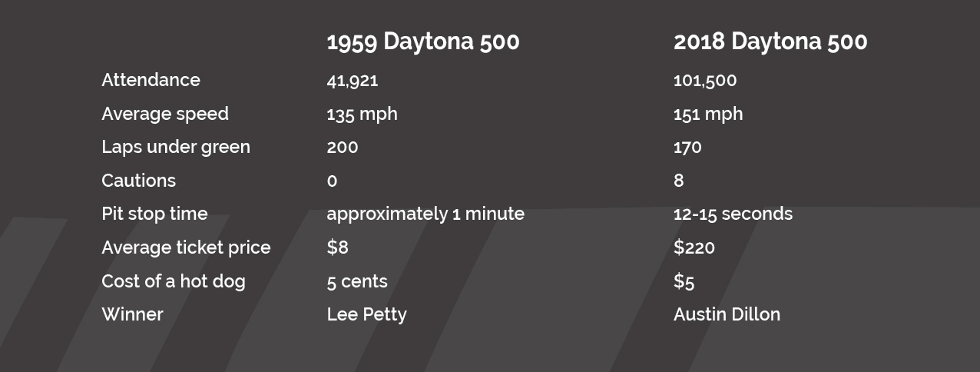This screenshot has width=980, height=372.
Task: Click the $220 ticket price
Action: [694, 247]
